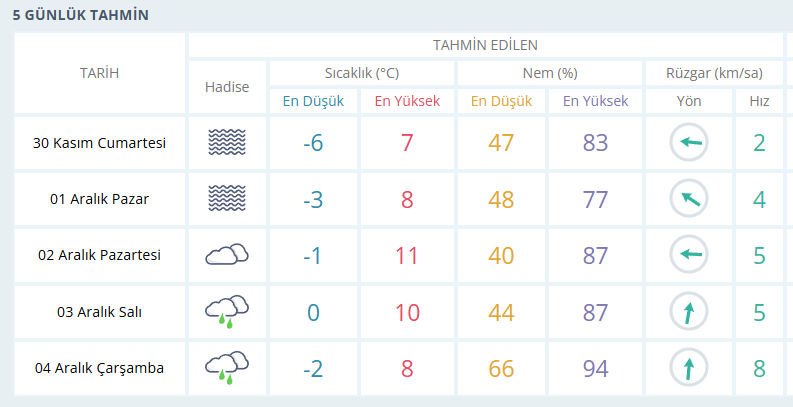This screenshot has width=793, height=407.
Task: Select the 02 Aralık Pazartesi date cell
Action: 99,255
